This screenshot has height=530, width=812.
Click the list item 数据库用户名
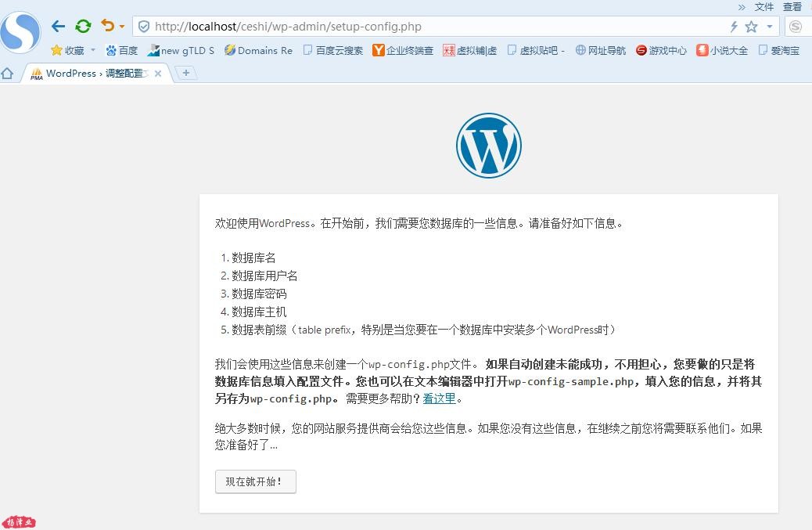click(x=264, y=276)
